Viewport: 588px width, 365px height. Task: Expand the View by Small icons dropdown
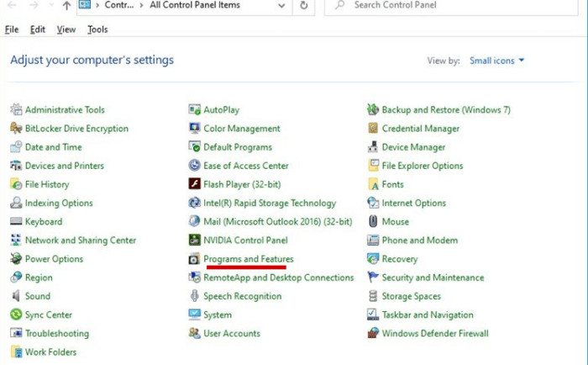click(496, 61)
